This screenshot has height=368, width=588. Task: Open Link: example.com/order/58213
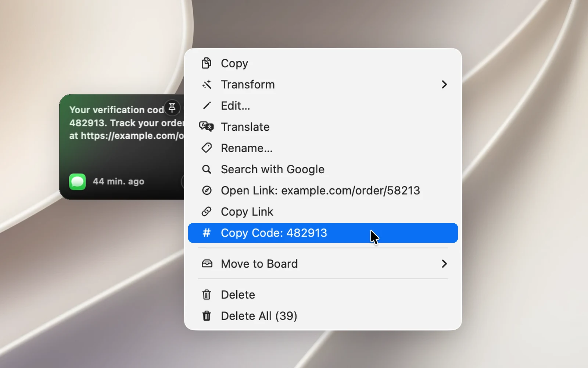click(x=323, y=190)
